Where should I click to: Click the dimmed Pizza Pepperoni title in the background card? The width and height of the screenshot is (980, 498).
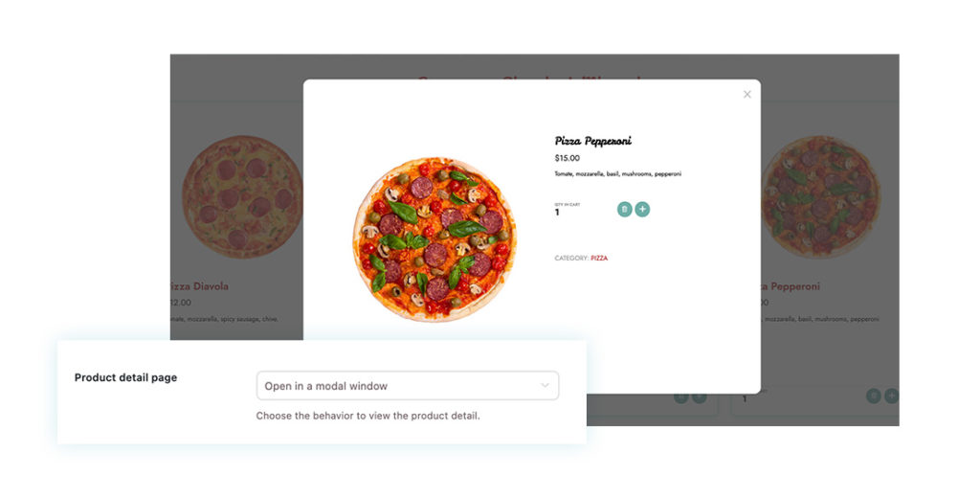[785, 286]
